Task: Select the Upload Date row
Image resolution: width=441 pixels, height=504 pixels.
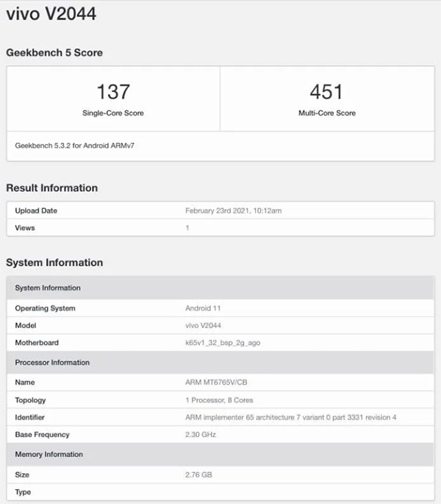Action: pos(220,210)
